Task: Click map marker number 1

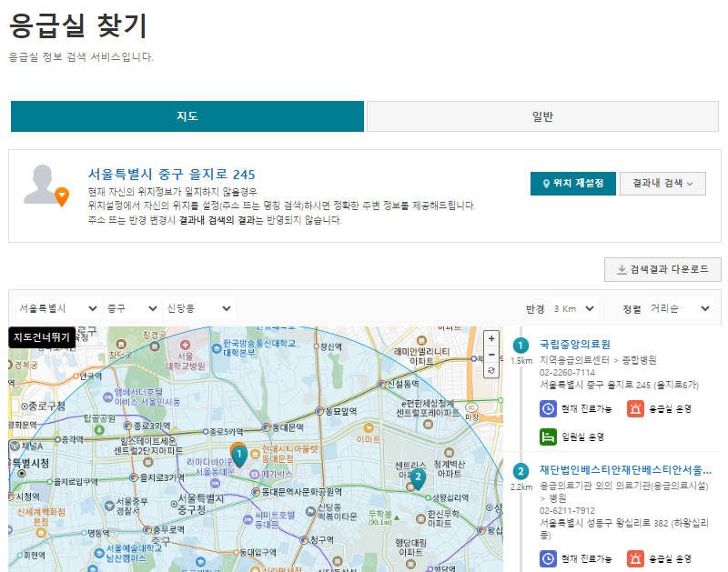Action: (239, 455)
